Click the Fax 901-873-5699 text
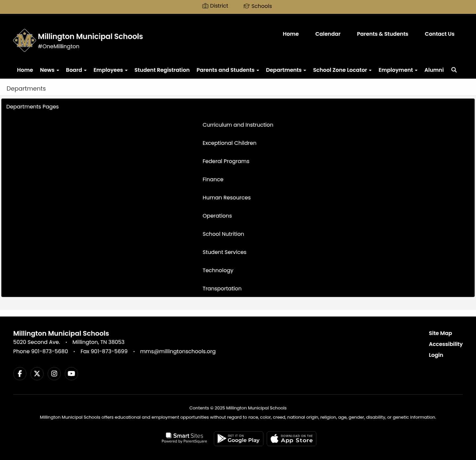The image size is (476, 460). tap(104, 351)
